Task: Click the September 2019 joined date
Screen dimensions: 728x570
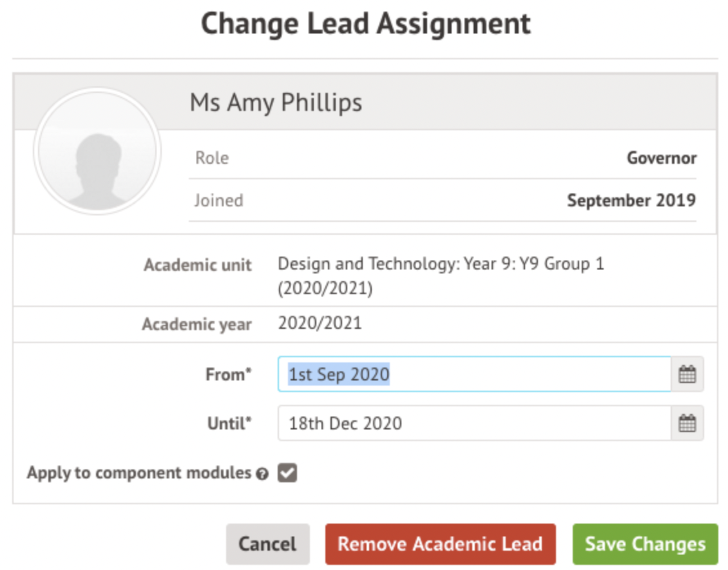Action: (x=631, y=201)
